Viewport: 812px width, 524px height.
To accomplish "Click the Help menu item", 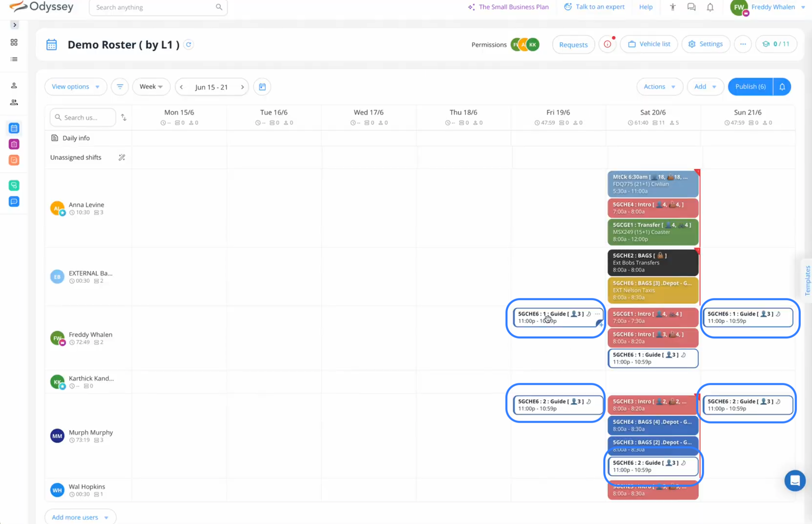I will (645, 7).
